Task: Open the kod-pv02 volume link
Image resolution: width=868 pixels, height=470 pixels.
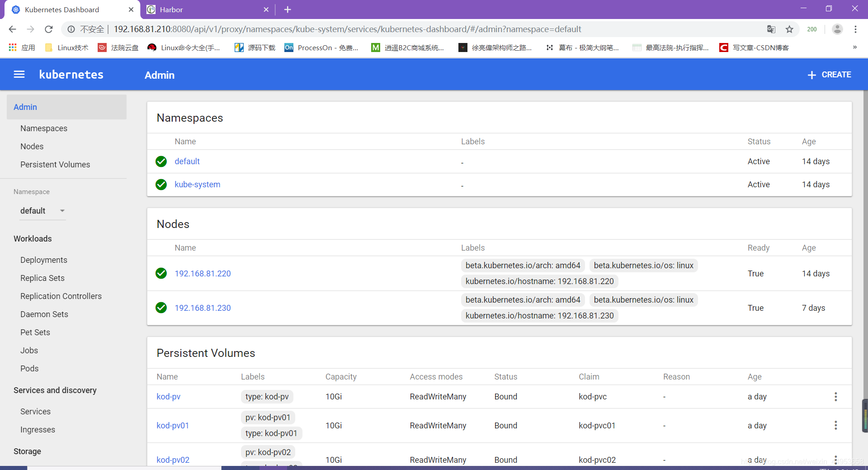Action: [173, 460]
